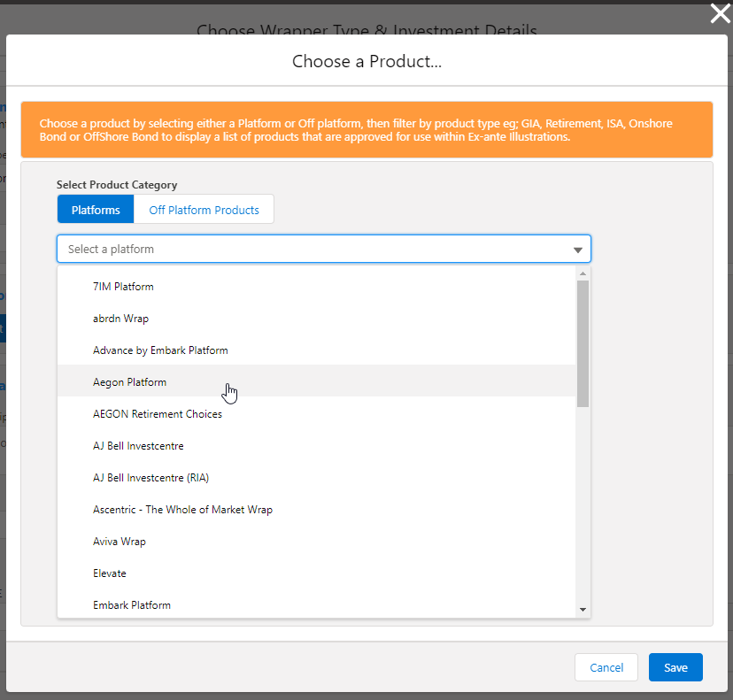The width and height of the screenshot is (733, 700).
Task: Click the list scrollbar down arrow
Action: click(x=583, y=609)
